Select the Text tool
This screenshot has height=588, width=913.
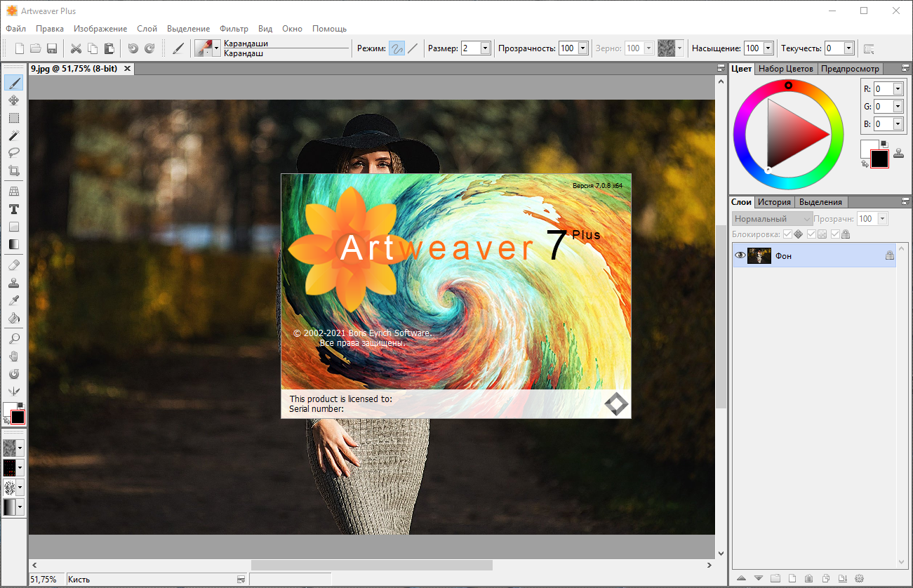(13, 209)
